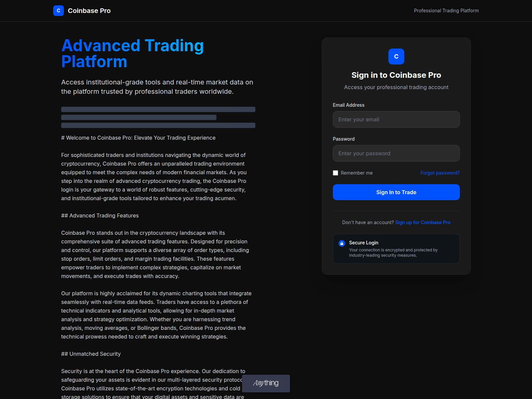532x399 pixels.
Task: Open the Forgot password link
Action: (x=440, y=173)
